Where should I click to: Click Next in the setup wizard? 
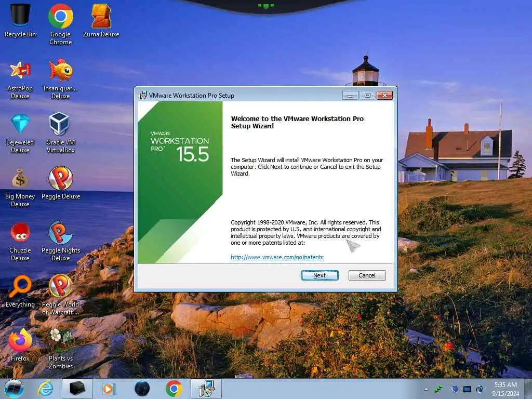coord(320,275)
